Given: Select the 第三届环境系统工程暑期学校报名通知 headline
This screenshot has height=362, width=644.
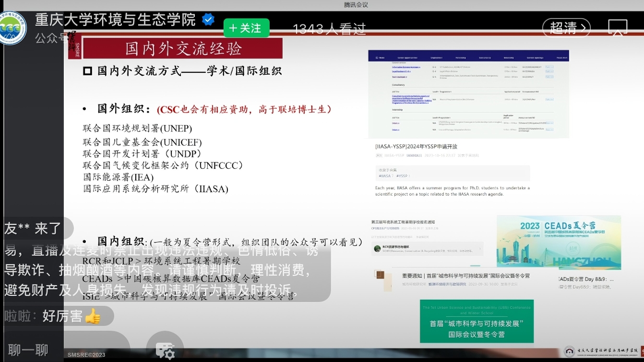Looking at the screenshot, I should pyautogui.click(x=403, y=222).
